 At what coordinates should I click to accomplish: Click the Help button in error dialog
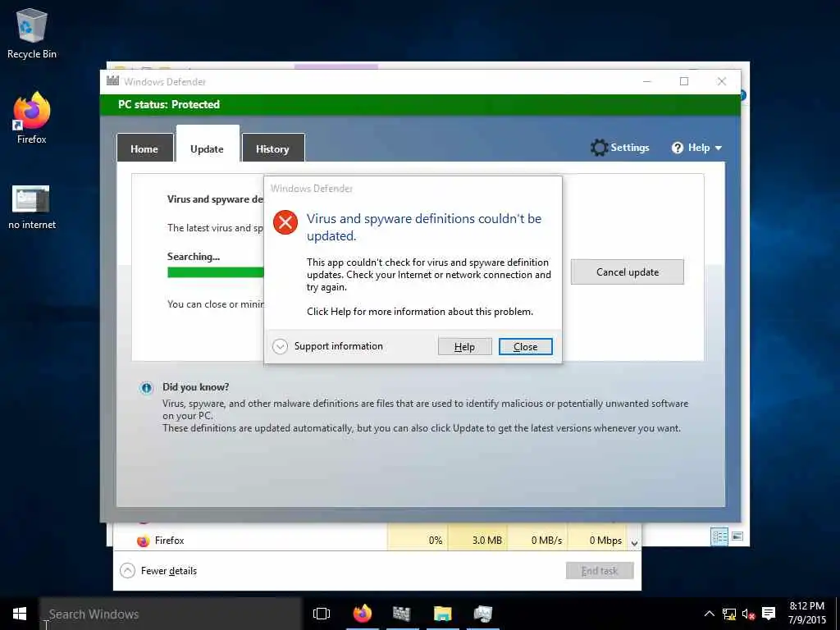[x=464, y=347]
